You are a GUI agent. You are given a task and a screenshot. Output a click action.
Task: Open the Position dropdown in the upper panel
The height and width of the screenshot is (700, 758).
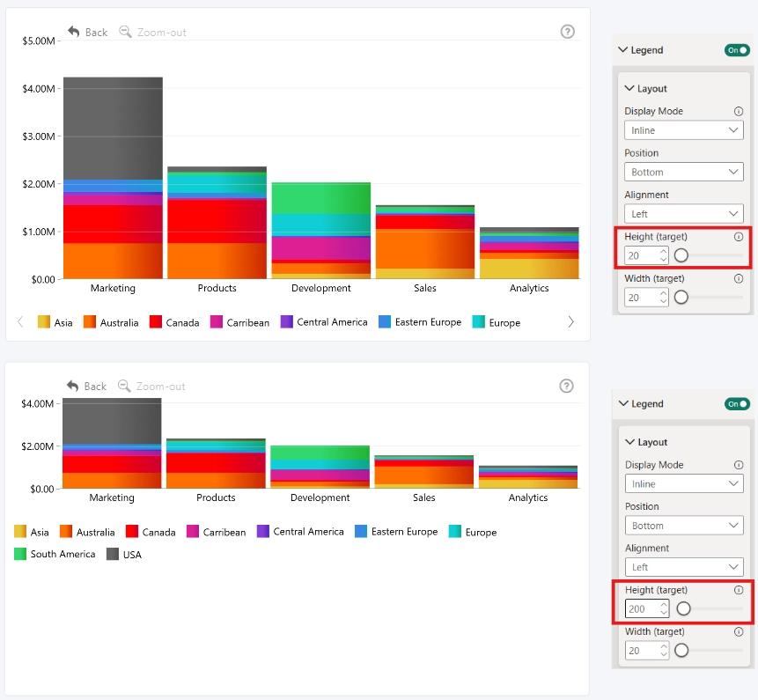(683, 172)
